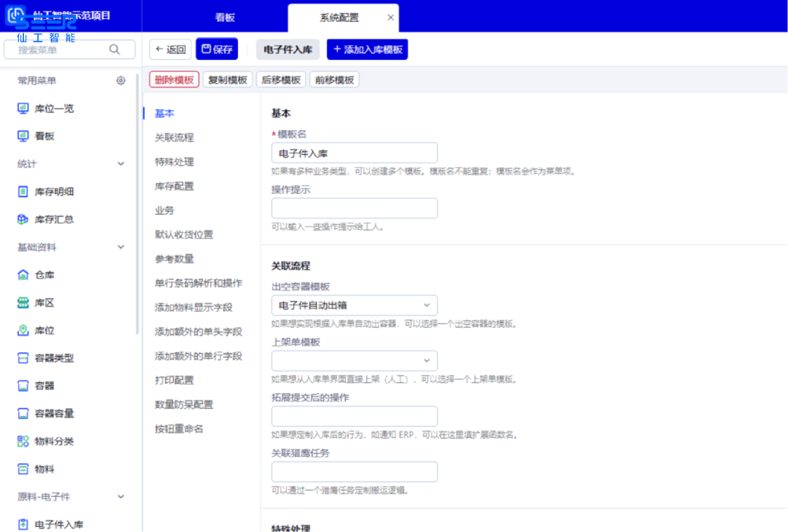The image size is (788, 532).
Task: Click the 库存明细 sidebar icon
Action: [23, 192]
